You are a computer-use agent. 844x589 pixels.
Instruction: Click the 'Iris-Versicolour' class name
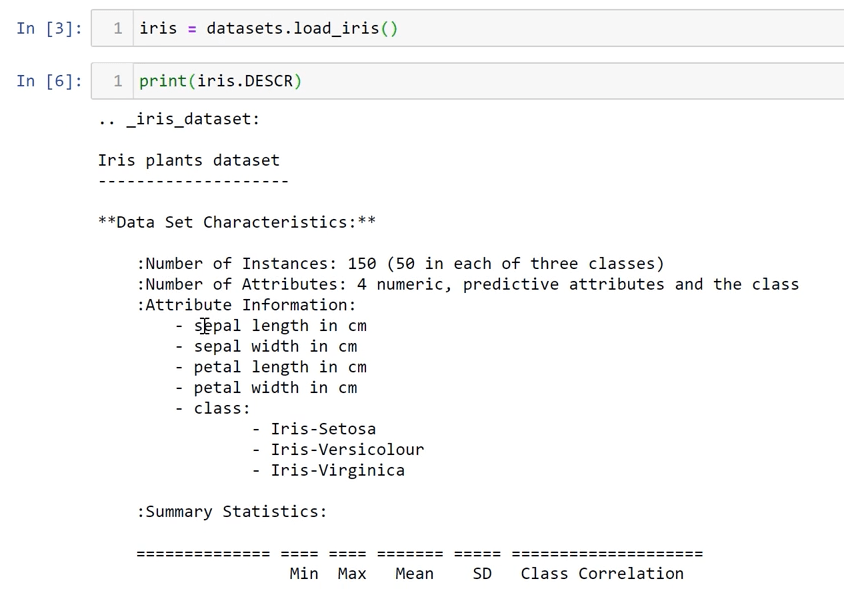pos(347,450)
